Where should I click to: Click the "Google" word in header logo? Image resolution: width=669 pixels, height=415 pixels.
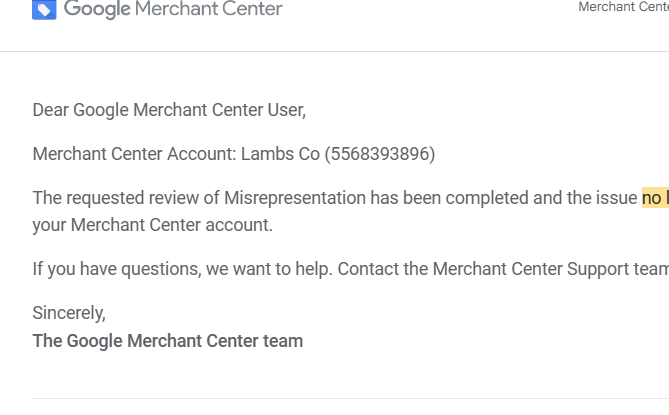click(97, 9)
